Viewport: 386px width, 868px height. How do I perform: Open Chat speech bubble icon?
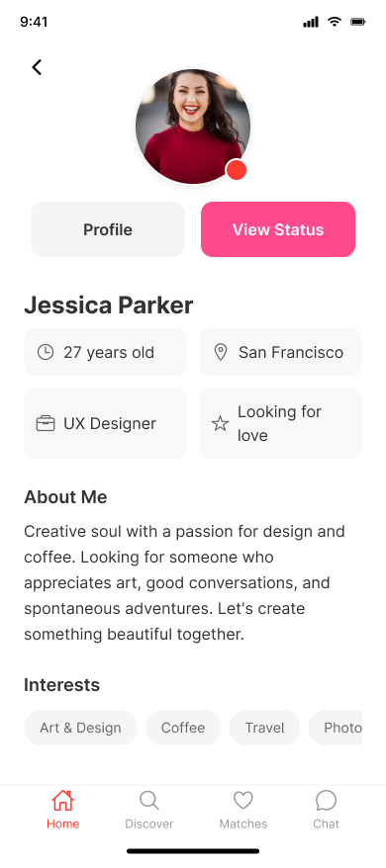click(x=326, y=801)
